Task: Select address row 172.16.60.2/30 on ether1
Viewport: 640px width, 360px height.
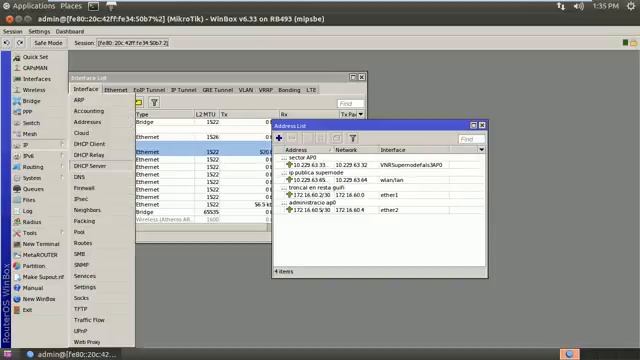Action: pos(379,195)
